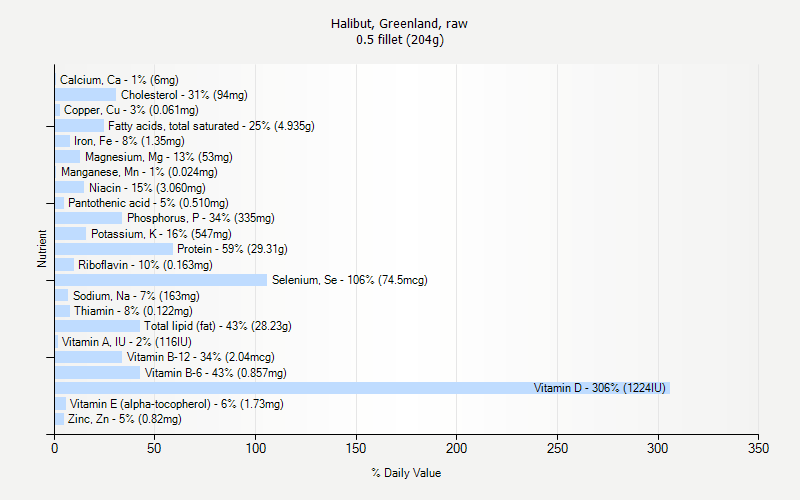Select the Niacin bar in the chart

pyautogui.click(x=70, y=188)
